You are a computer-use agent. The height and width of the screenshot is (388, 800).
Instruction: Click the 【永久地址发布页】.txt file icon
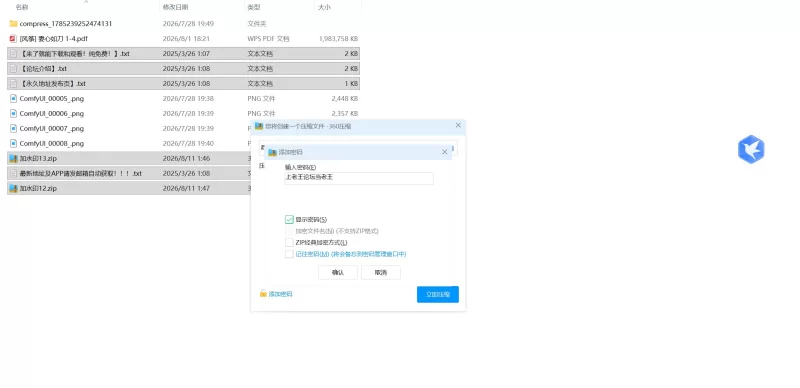(x=14, y=83)
